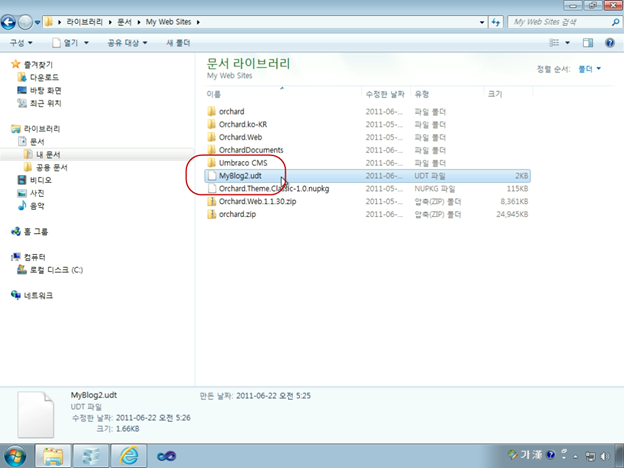Click My Web Sites in the breadcrumb

(x=168, y=22)
